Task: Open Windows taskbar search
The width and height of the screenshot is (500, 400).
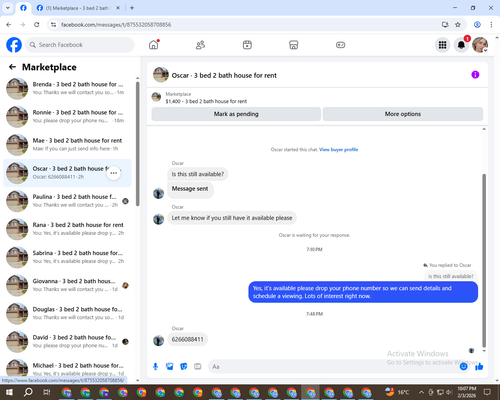Action: click(28, 392)
